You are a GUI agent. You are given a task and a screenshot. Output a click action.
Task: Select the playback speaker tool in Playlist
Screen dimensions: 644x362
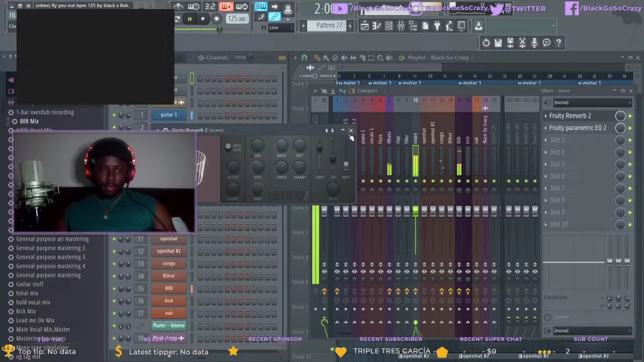389,58
